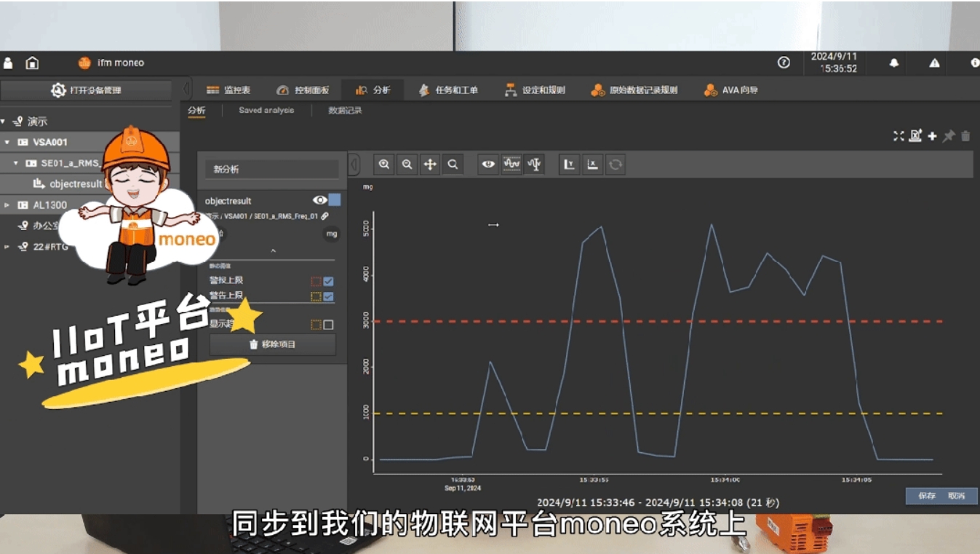Viewport: 980px width, 554px height.
Task: Click the export to file icon
Action: pos(916,135)
